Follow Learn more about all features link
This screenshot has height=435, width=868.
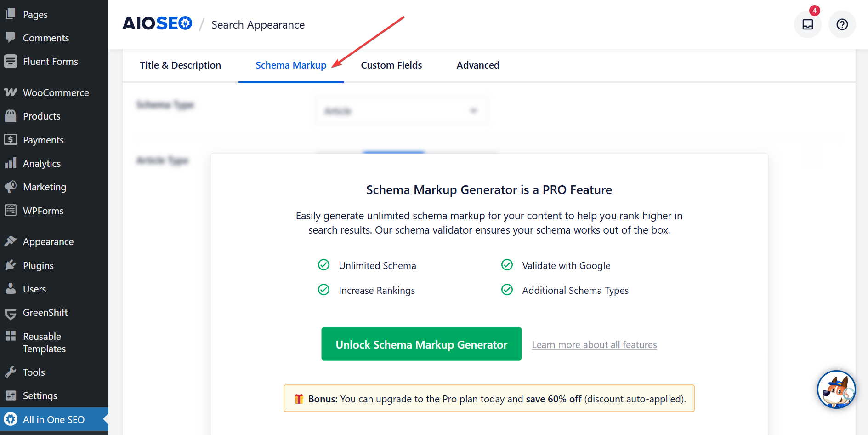(x=595, y=345)
